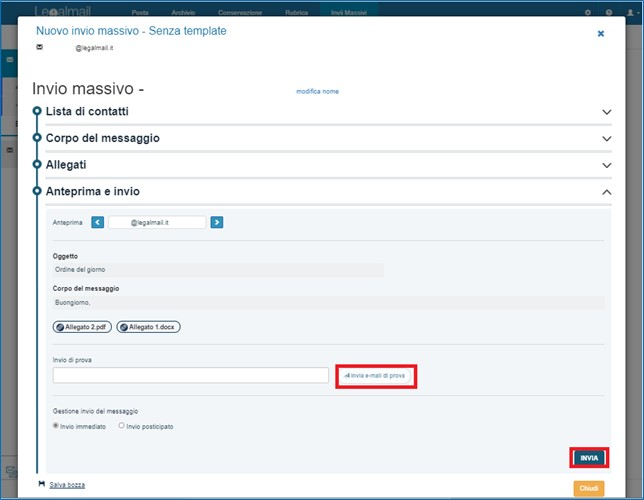
Task: Select Invio posticipato radio option
Action: (x=122, y=426)
